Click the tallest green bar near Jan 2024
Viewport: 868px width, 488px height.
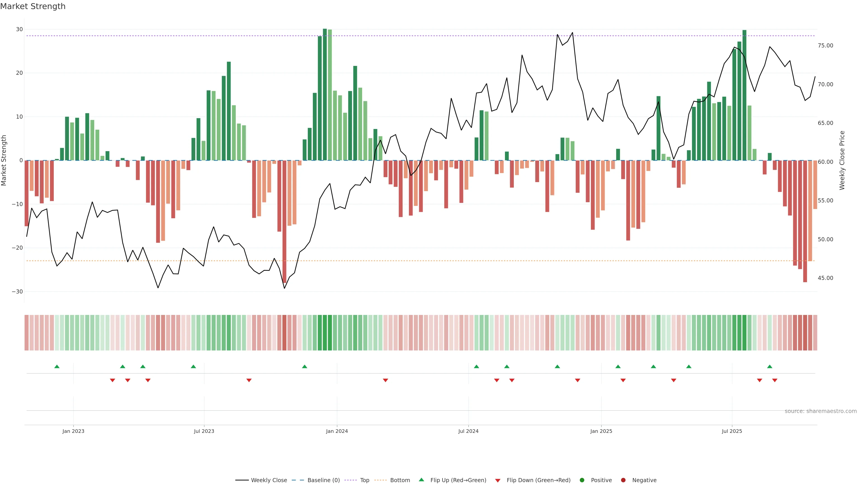coord(325,94)
